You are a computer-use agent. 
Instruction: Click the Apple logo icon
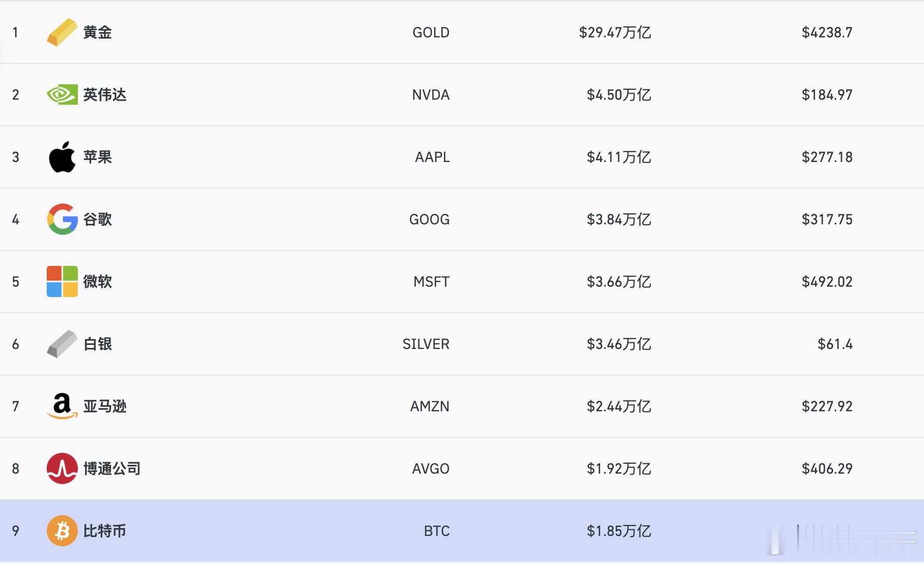62,157
